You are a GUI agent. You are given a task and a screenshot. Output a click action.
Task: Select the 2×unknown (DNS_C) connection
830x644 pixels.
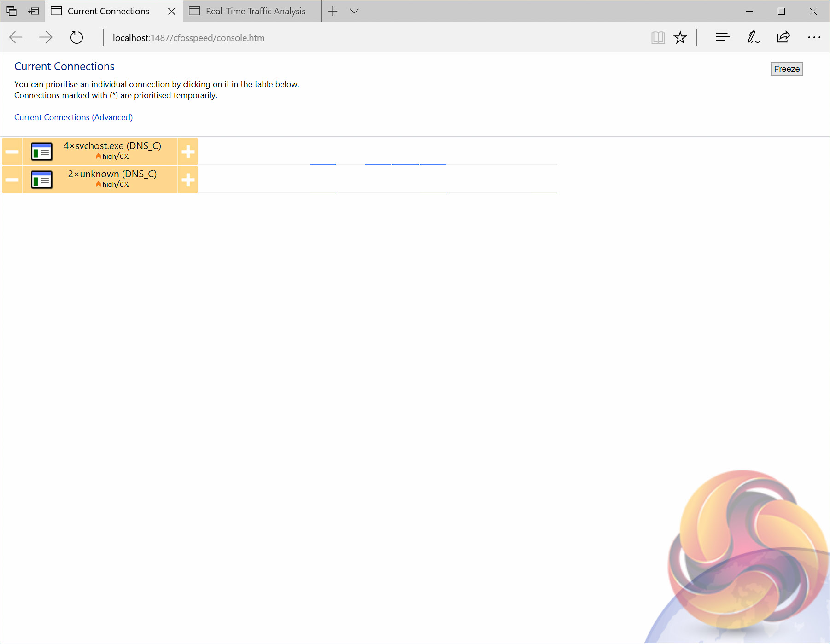(x=100, y=180)
